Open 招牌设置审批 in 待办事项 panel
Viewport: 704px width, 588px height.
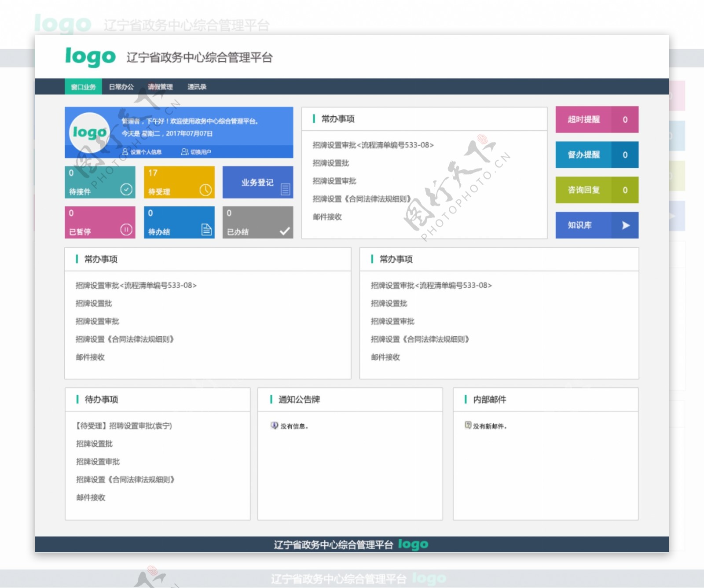point(98,462)
